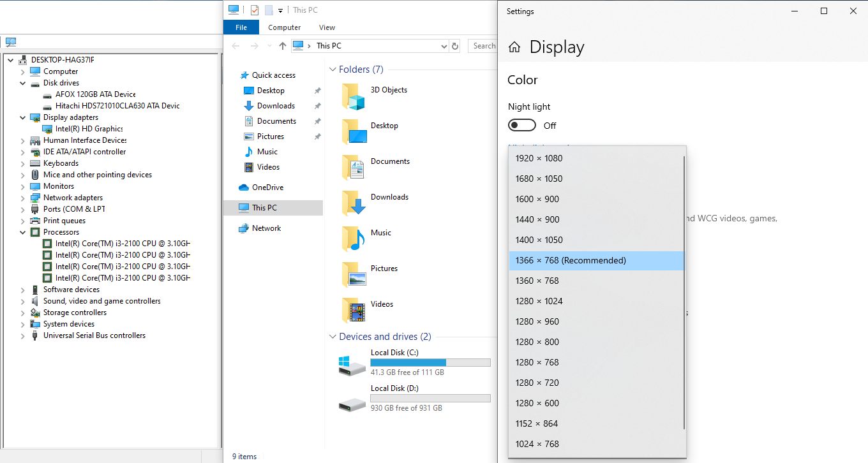Open the 3D Objects folder icon
The width and height of the screenshot is (868, 463).
point(353,97)
